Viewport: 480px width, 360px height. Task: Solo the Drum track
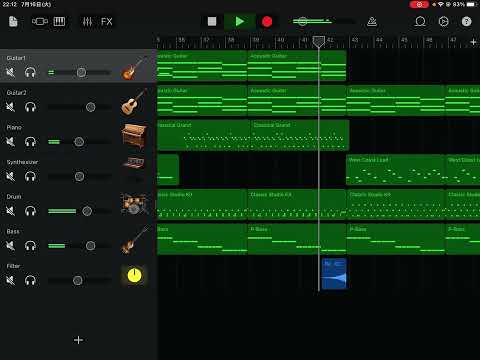click(x=30, y=211)
